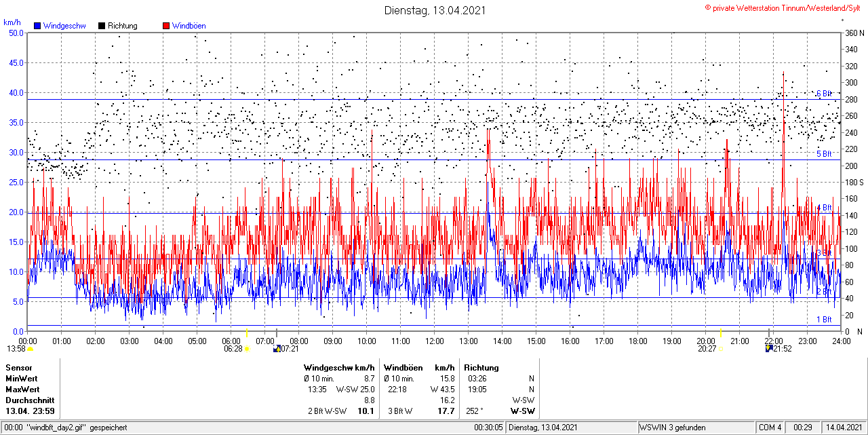The image size is (868, 435).
Task: Click the MinWert row label
Action: (x=22, y=379)
